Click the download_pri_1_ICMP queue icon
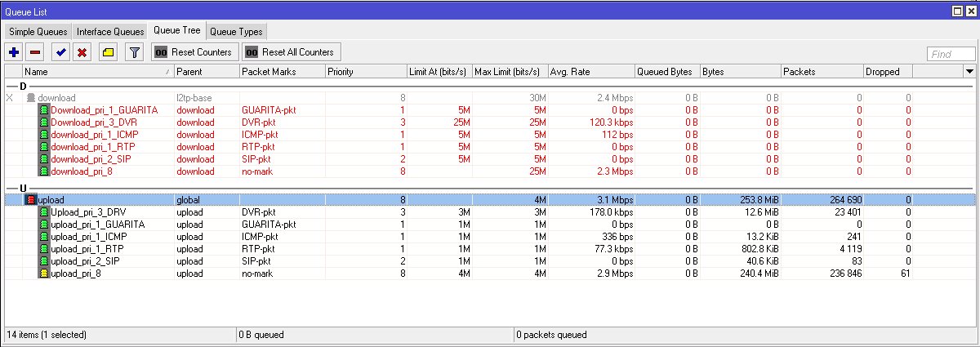 (x=44, y=135)
